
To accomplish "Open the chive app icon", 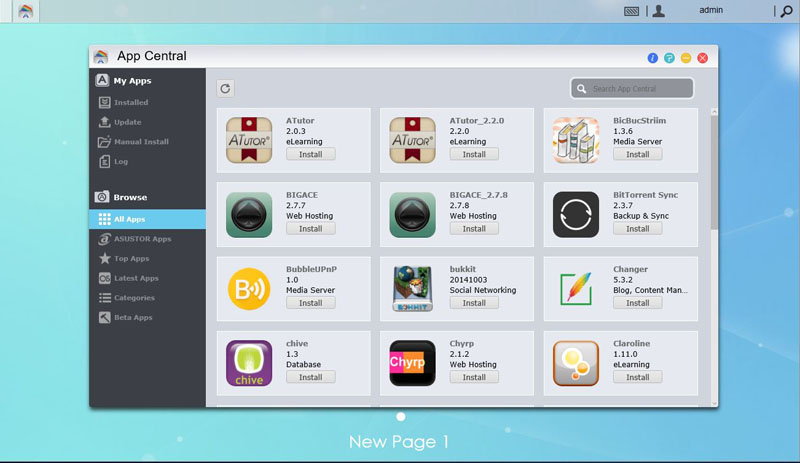I will point(249,363).
